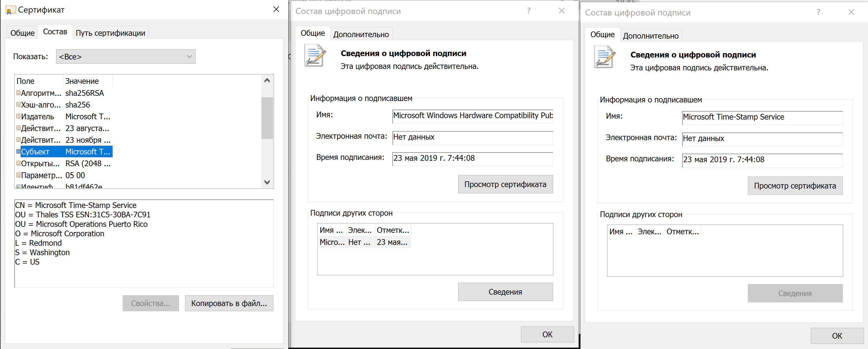Open the Дополнительно tab in the right signature dialog
This screenshot has width=868, height=349.
[x=651, y=36]
